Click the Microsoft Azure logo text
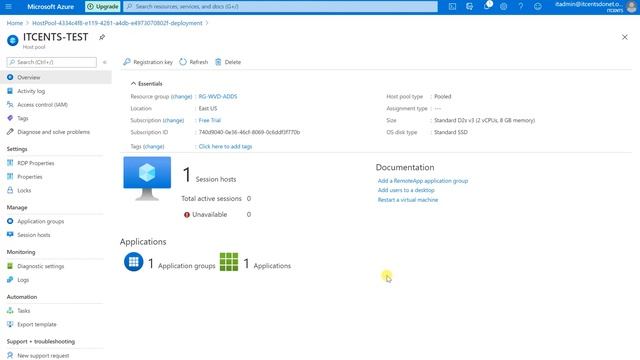The height and width of the screenshot is (360, 640). click(x=51, y=7)
